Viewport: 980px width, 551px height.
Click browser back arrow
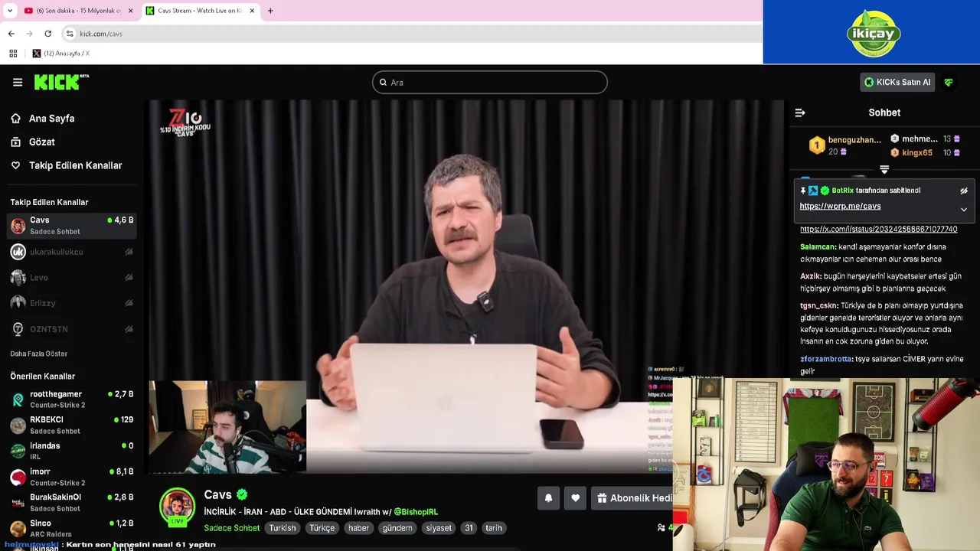click(x=11, y=34)
